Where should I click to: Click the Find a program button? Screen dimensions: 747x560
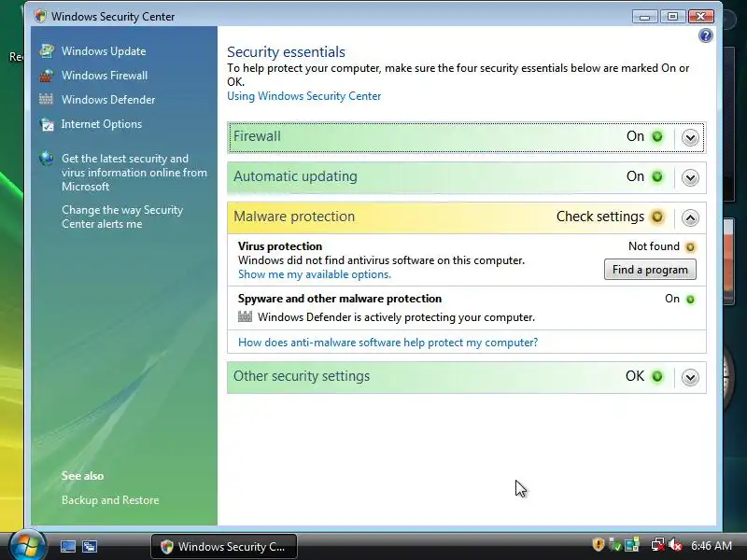coord(650,270)
